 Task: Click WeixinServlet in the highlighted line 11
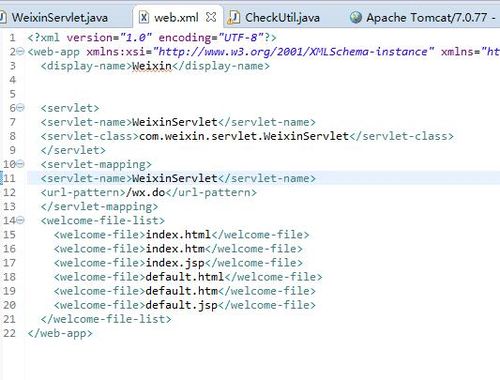tap(175, 178)
